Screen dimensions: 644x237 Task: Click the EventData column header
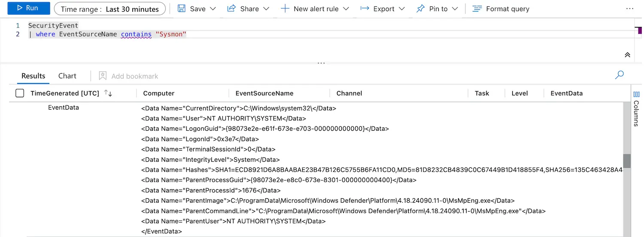click(567, 93)
